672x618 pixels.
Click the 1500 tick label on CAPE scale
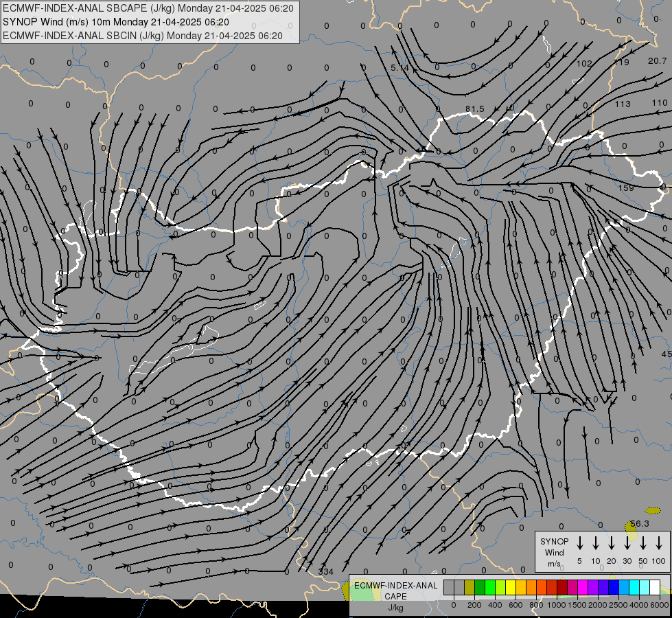point(577,605)
